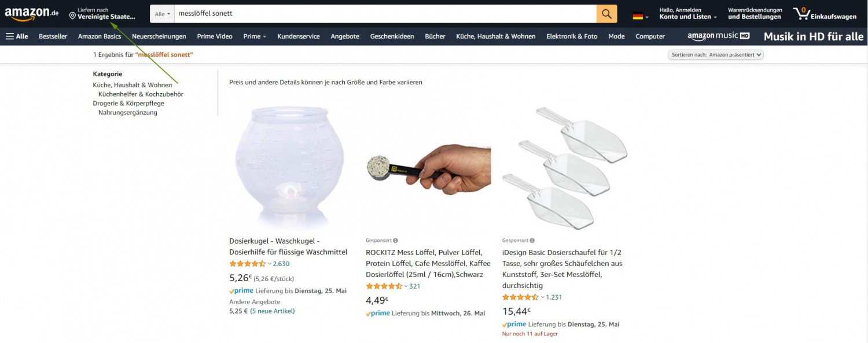Image resolution: width=868 pixels, height=343 pixels.
Task: Open the iDesign Dosierschaufel product image
Action: 565,168
